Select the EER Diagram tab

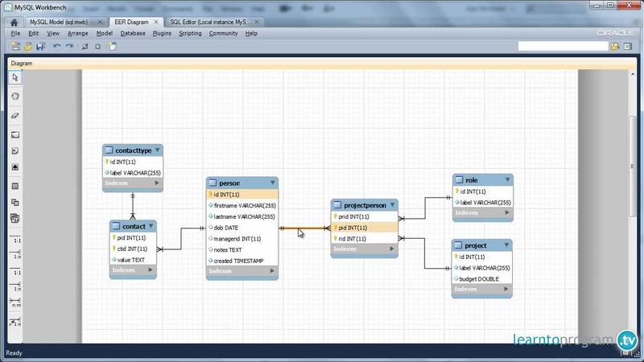(131, 22)
